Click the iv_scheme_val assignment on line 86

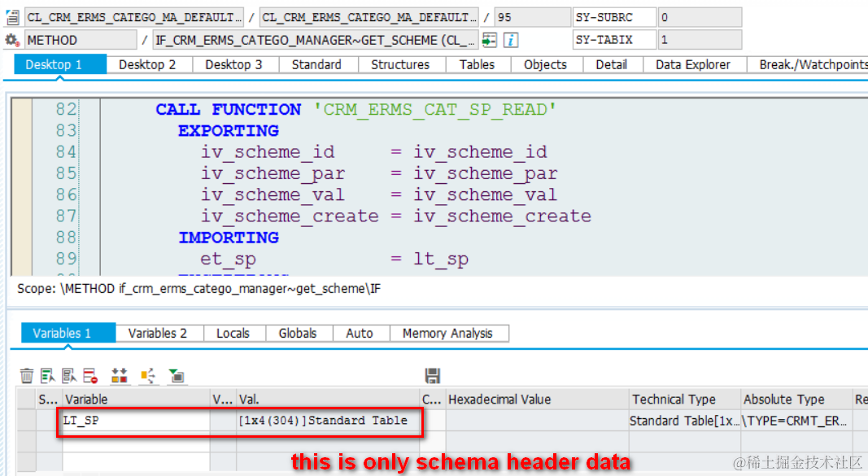coord(379,194)
